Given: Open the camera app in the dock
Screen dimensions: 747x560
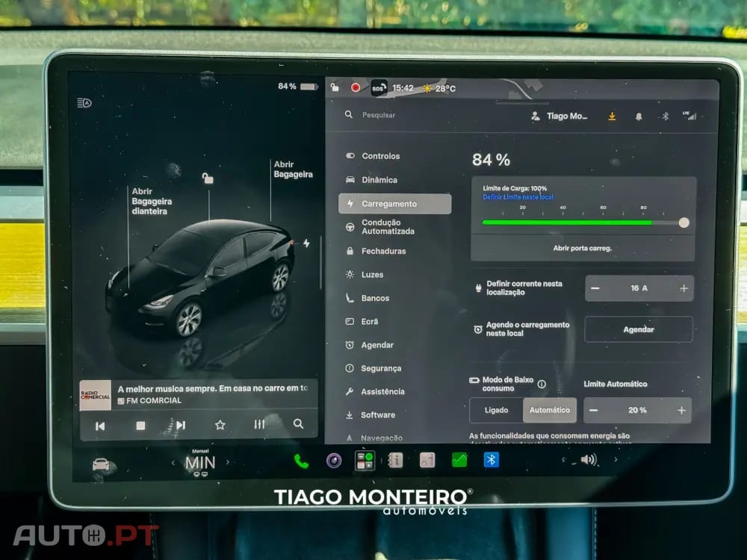Looking at the screenshot, I should [333, 461].
